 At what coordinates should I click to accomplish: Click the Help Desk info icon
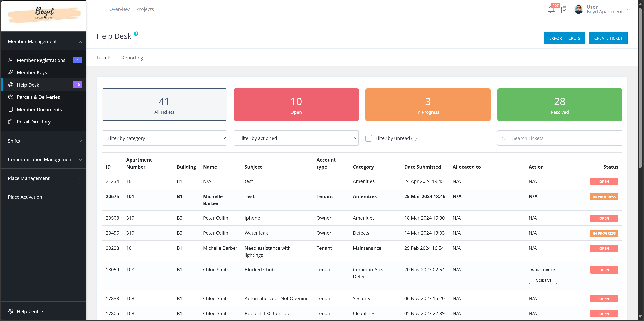tap(136, 34)
